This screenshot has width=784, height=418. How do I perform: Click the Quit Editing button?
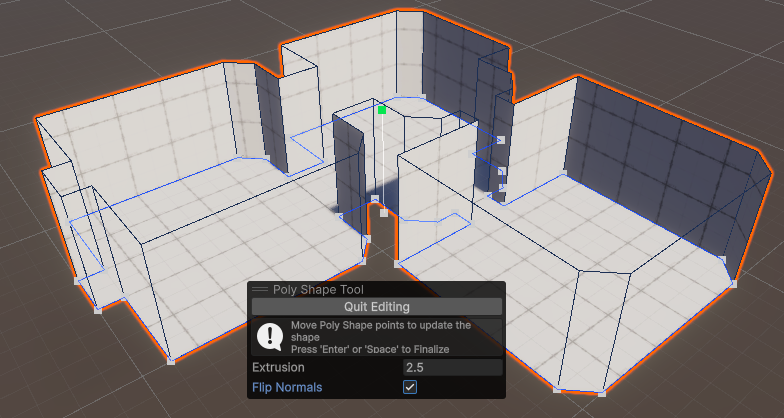(377, 307)
